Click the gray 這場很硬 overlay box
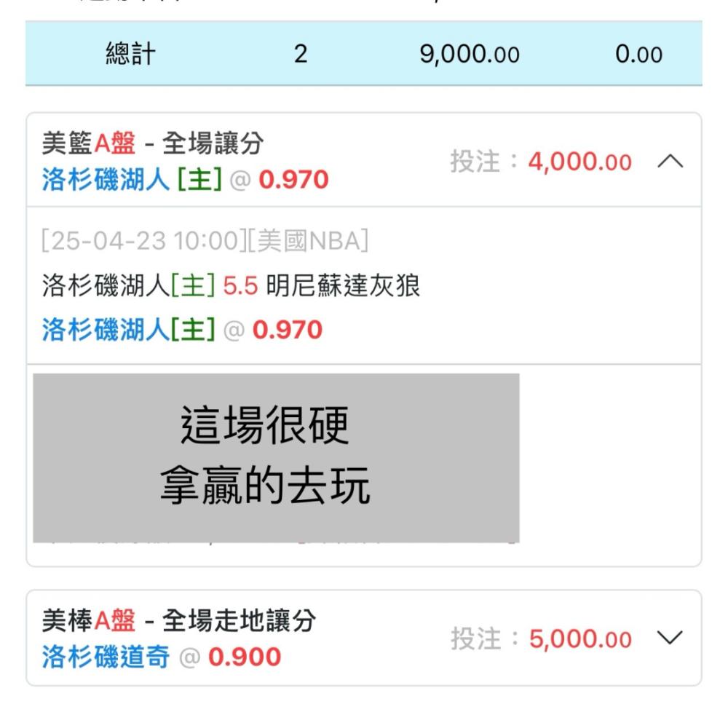Screen dimensions: 728x728 (x=276, y=458)
